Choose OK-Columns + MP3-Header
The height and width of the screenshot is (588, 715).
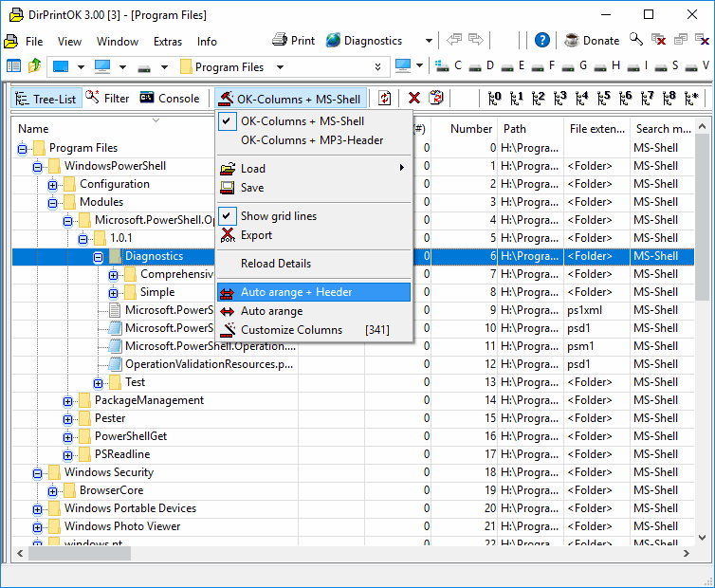(314, 140)
